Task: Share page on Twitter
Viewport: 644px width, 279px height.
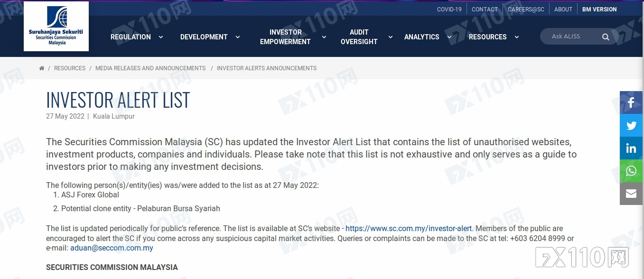Action: pyautogui.click(x=631, y=125)
